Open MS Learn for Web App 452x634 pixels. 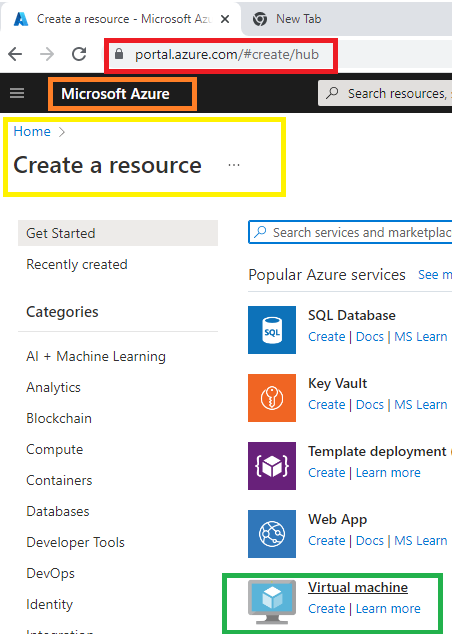[x=420, y=540]
